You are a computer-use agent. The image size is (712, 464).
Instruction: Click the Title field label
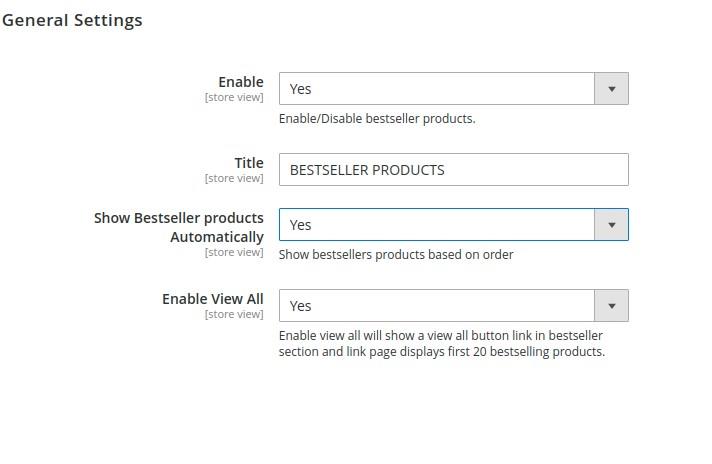249,163
